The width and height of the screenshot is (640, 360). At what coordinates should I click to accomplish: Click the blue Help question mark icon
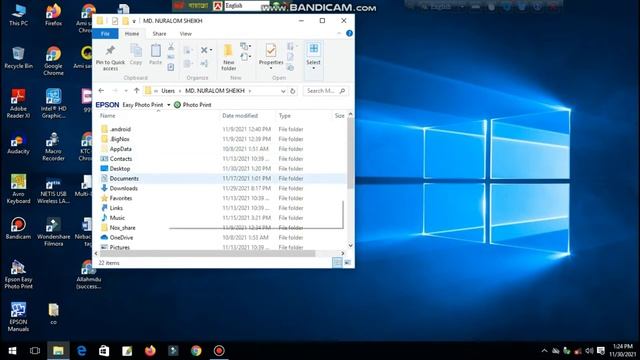tap(349, 33)
